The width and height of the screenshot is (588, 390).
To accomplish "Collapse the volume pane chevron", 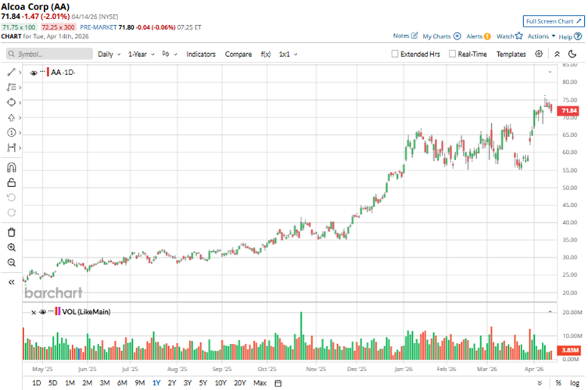I will (x=550, y=312).
